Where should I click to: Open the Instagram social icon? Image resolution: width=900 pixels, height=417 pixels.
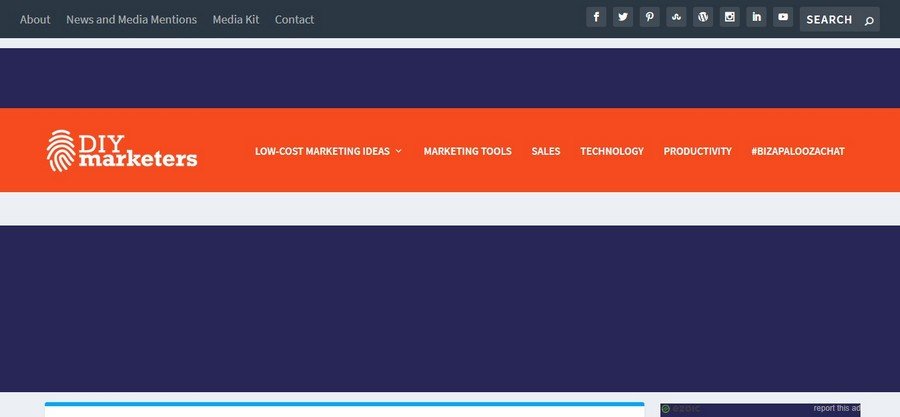pyautogui.click(x=730, y=17)
